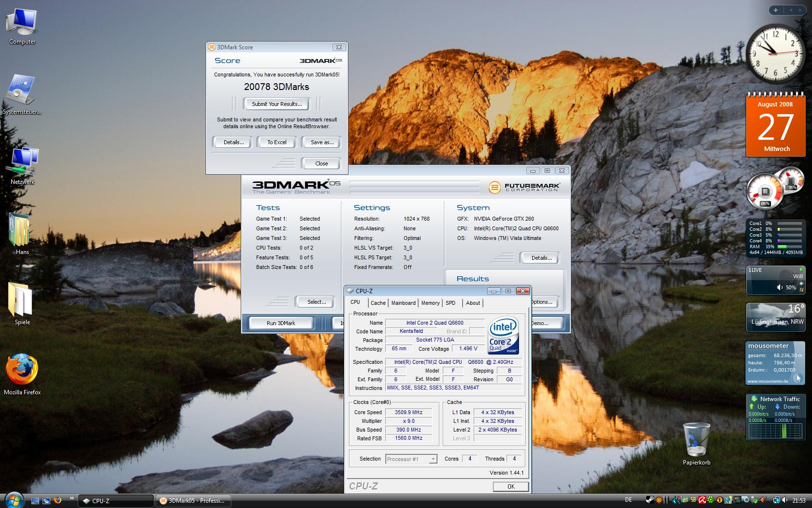Click the taskbar clock showing 21:53
Screen dimensions: 812x508
click(799, 500)
